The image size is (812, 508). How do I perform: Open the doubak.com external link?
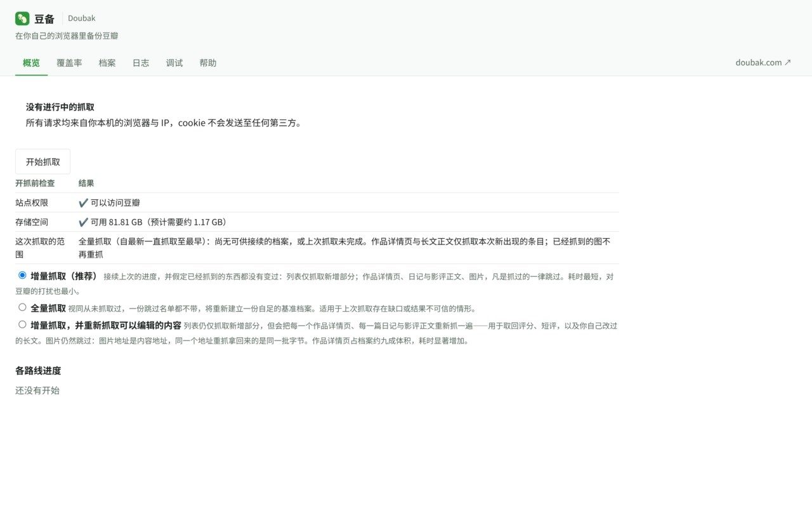763,63
